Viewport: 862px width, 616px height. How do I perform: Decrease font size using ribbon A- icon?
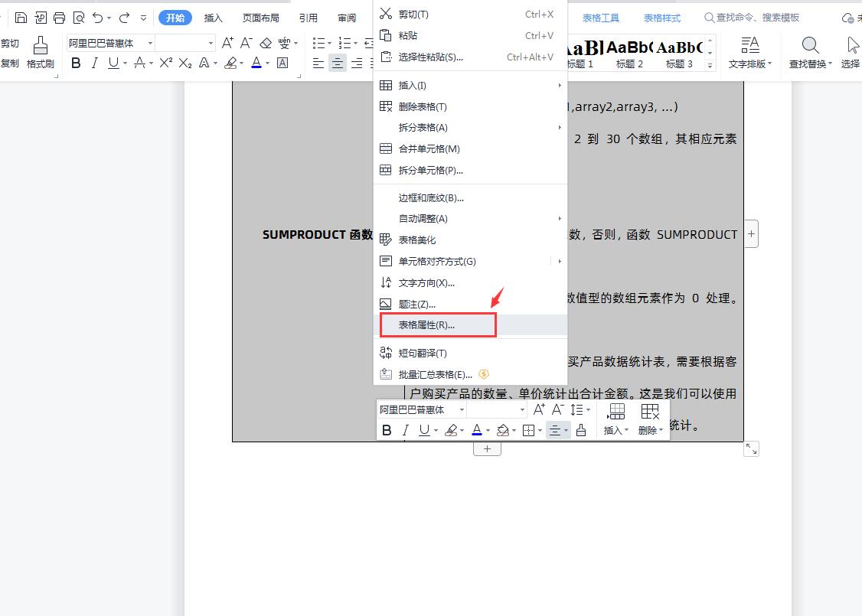(x=247, y=43)
